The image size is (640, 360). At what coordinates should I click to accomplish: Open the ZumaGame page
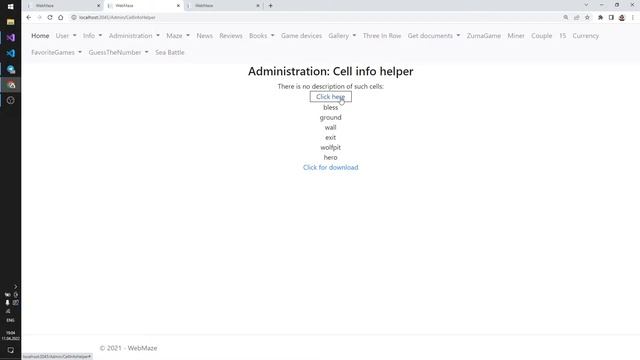coord(484,36)
